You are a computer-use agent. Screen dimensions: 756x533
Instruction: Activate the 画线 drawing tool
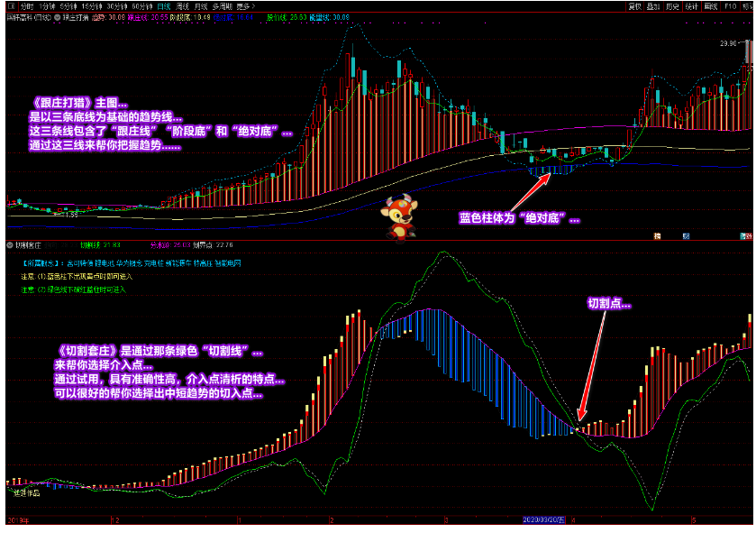710,5
